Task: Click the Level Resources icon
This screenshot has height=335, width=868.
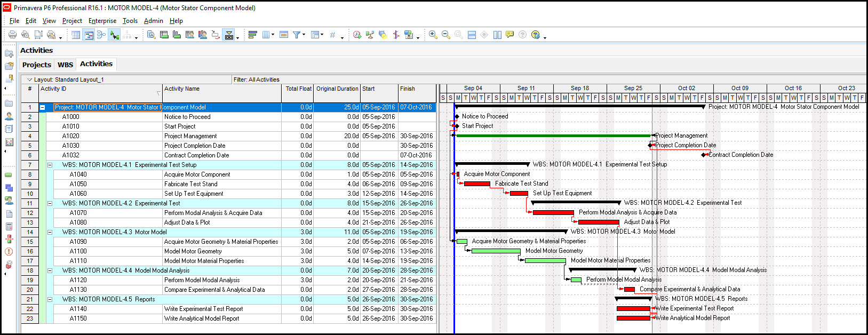Action: (x=370, y=35)
